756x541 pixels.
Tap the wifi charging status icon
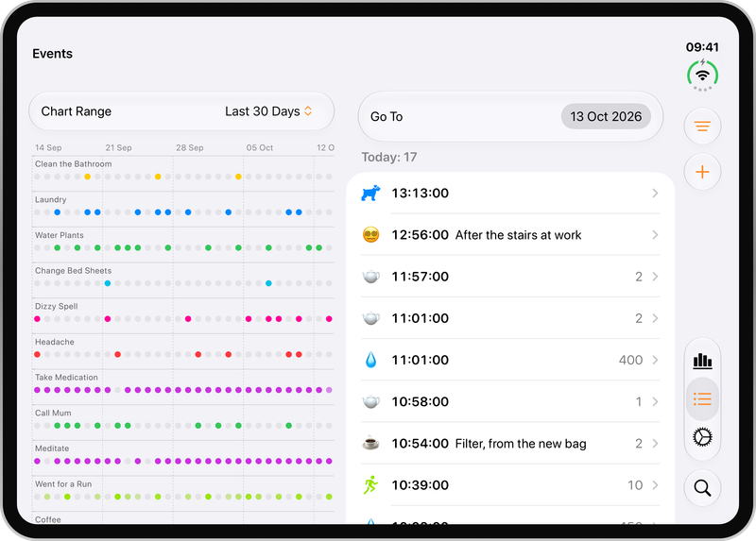702,75
